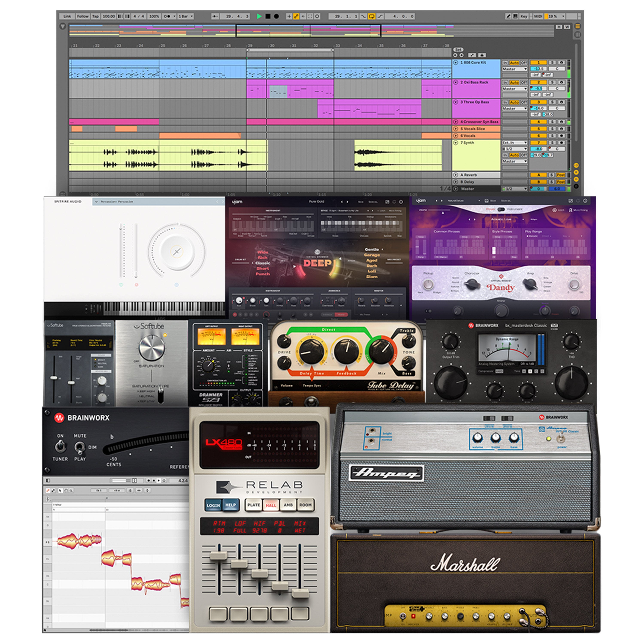Open Ext. In input dropdown on Synth track

click(514, 143)
